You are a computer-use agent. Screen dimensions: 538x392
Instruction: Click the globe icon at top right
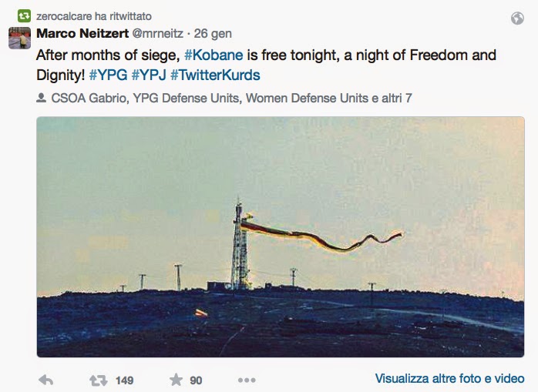coord(518,18)
